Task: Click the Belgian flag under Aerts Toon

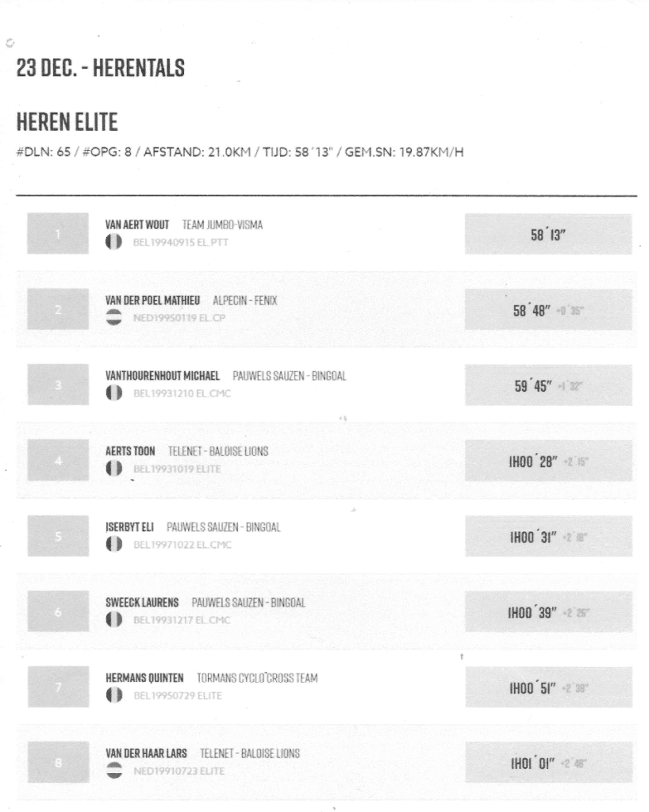Action: [114, 468]
